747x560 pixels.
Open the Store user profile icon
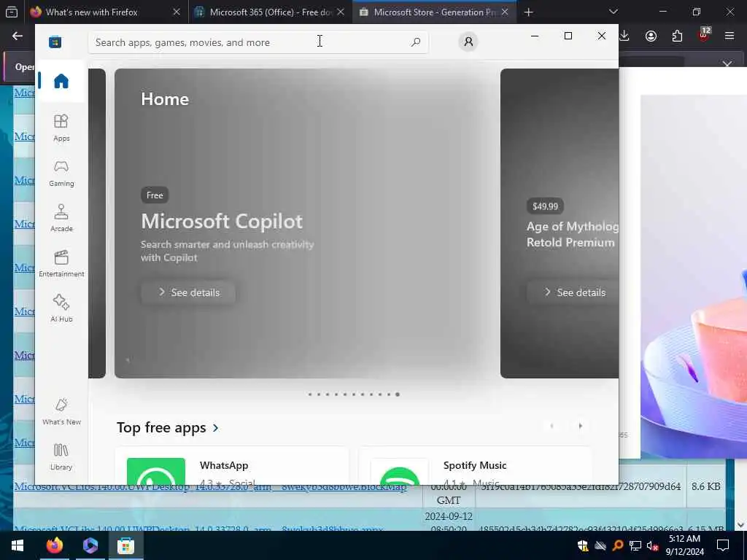point(468,42)
